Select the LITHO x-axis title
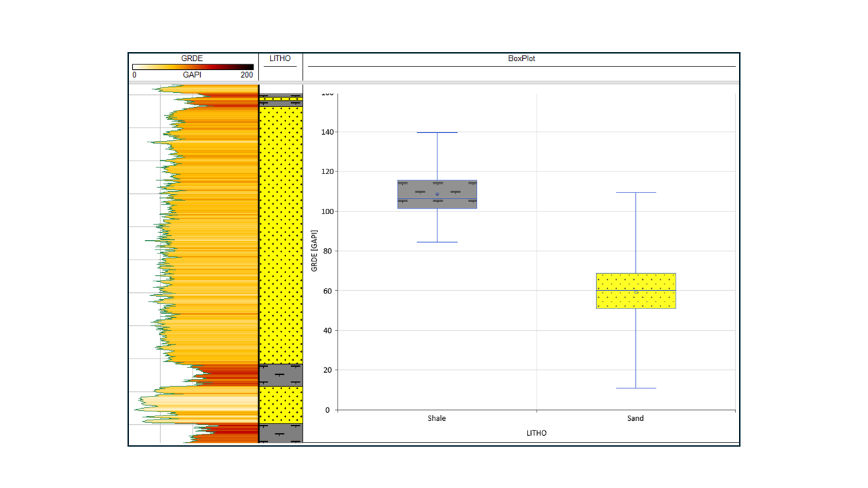The width and height of the screenshot is (868, 488). [x=536, y=433]
